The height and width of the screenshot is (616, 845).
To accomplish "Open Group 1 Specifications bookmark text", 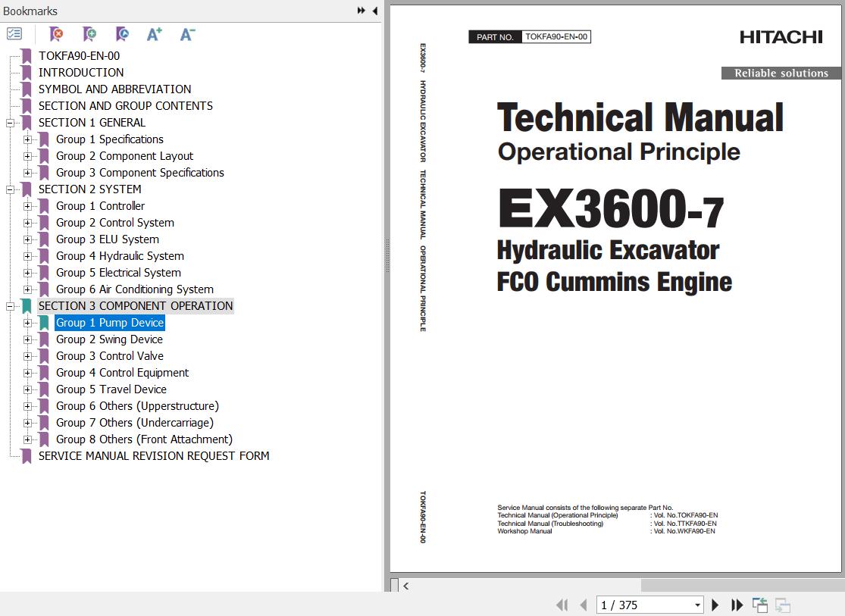I will click(110, 139).
